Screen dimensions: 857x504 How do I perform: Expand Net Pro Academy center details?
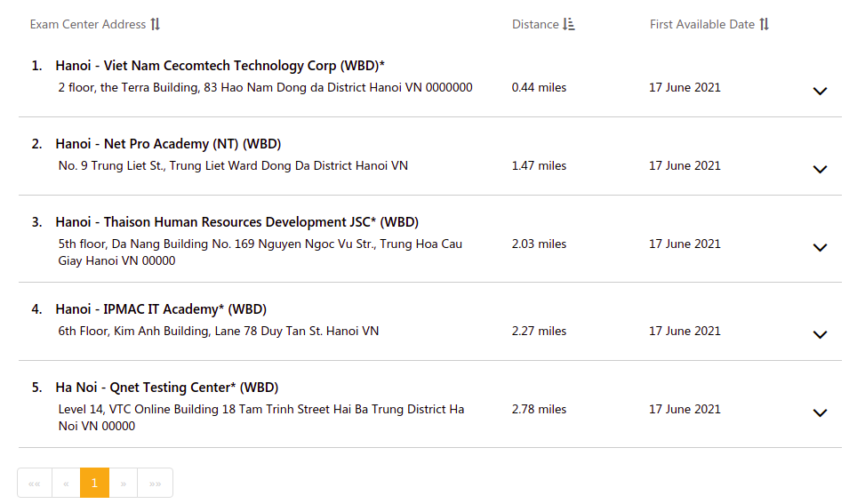[x=820, y=169]
